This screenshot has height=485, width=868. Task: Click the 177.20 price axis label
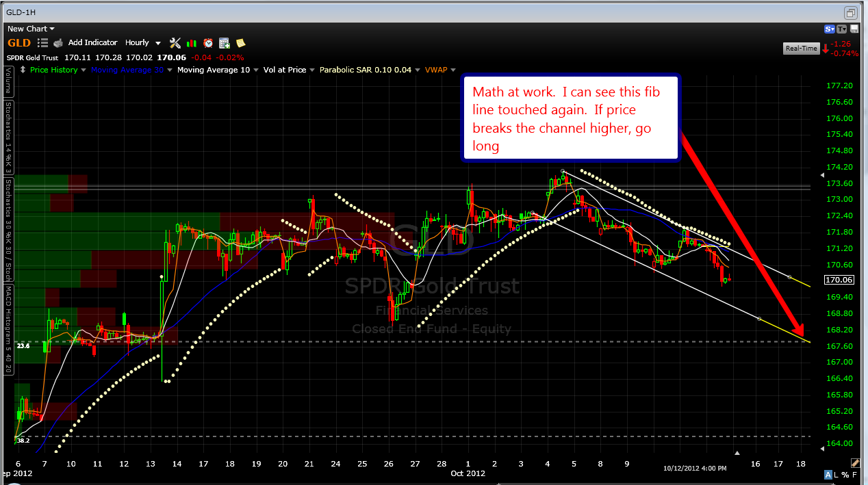pos(839,86)
